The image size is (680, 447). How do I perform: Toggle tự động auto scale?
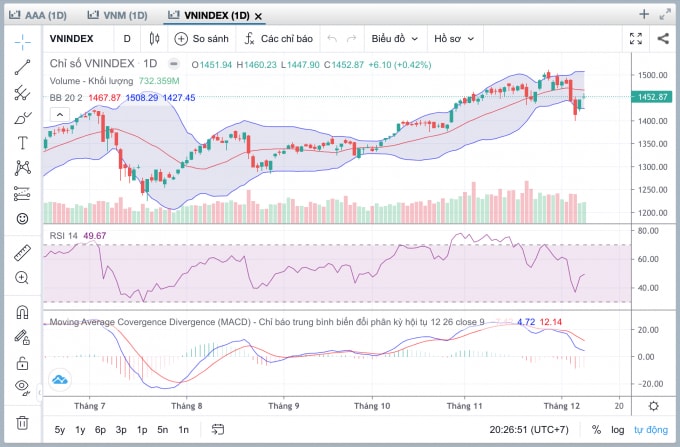pos(651,430)
